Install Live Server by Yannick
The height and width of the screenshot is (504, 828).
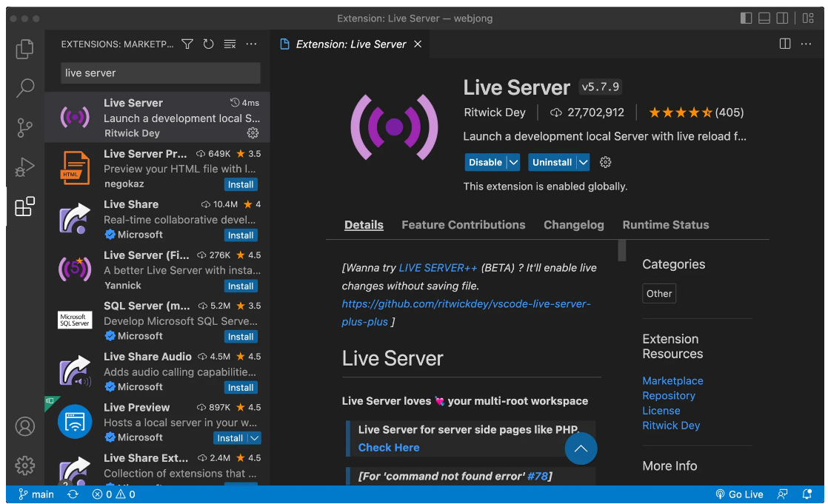point(241,286)
